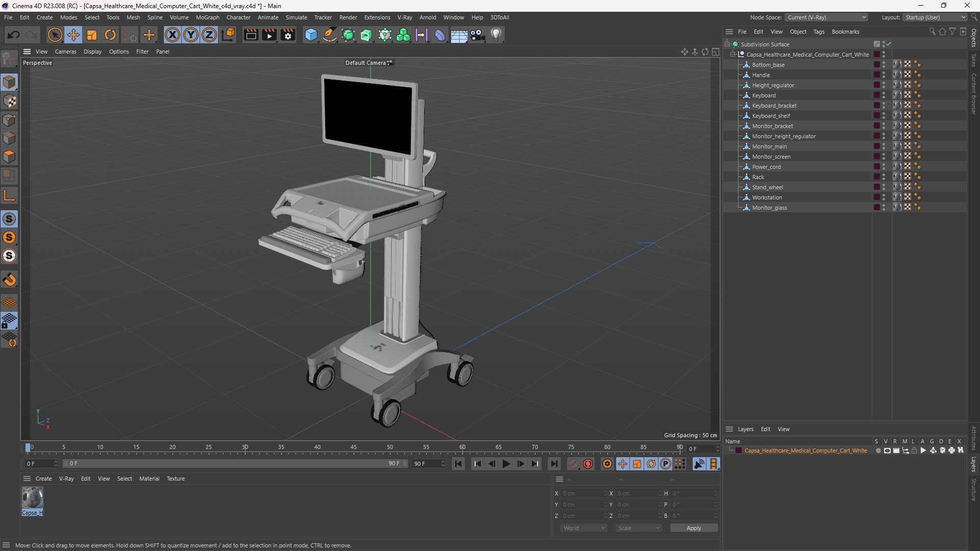Click the X position input field

point(583,493)
